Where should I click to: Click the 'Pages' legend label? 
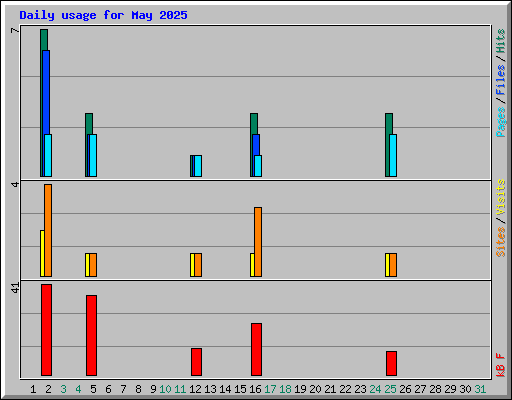[x=500, y=122]
